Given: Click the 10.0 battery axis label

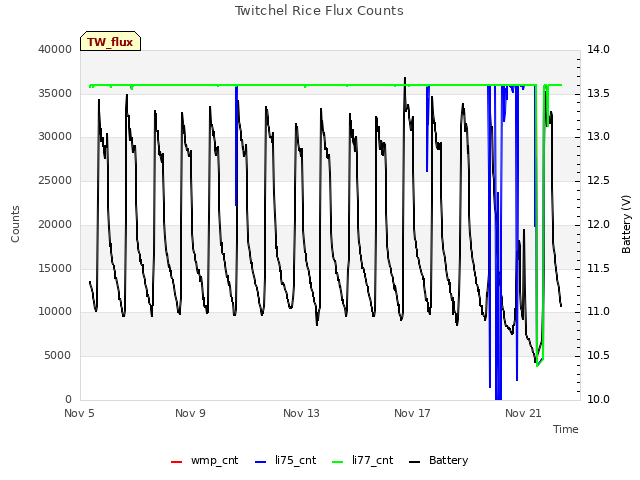Looking at the screenshot, I should [598, 399].
